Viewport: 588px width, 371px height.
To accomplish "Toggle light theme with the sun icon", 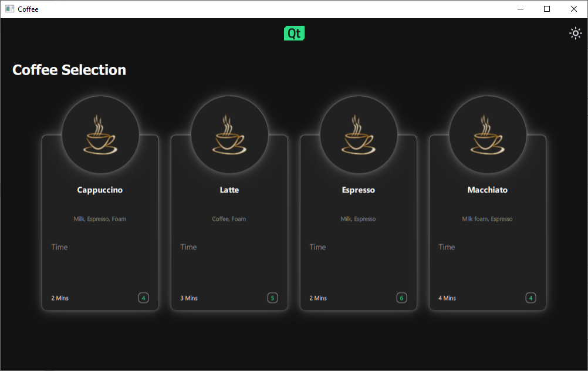I will point(576,33).
